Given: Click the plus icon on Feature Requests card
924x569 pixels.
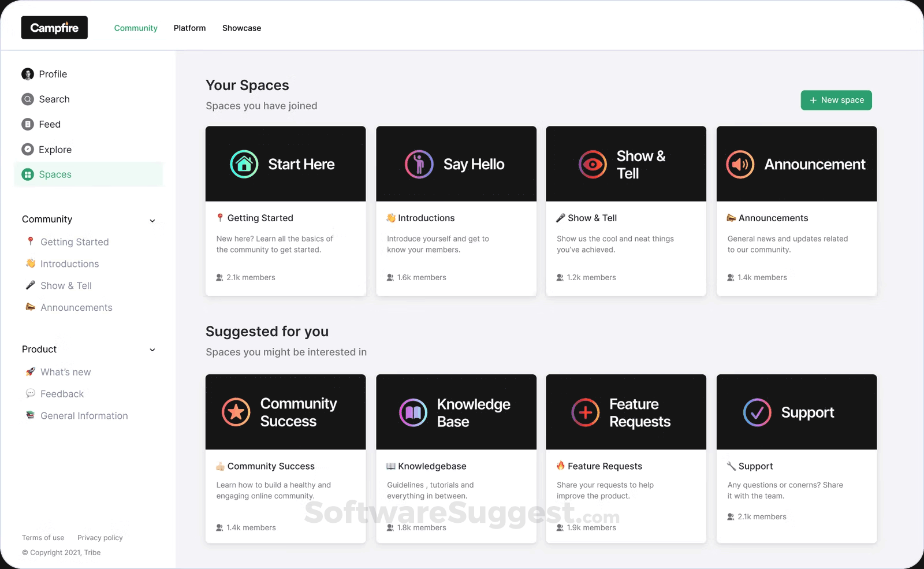Looking at the screenshot, I should click(585, 412).
